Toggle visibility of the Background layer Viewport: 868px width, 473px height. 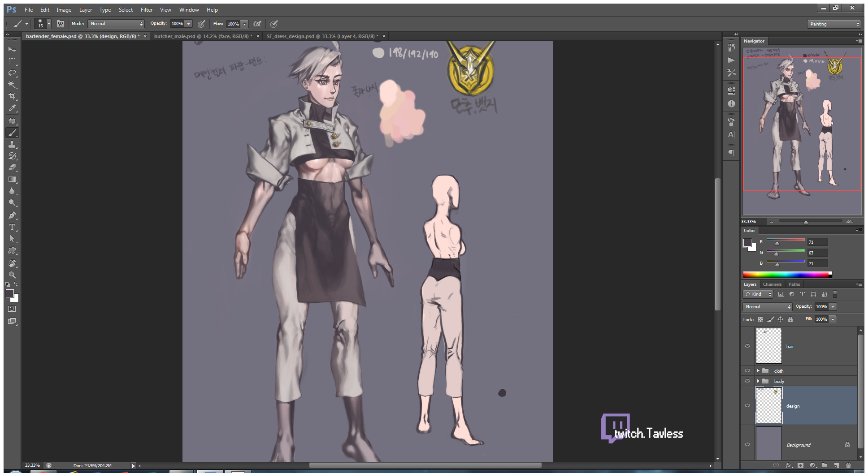[x=747, y=444]
